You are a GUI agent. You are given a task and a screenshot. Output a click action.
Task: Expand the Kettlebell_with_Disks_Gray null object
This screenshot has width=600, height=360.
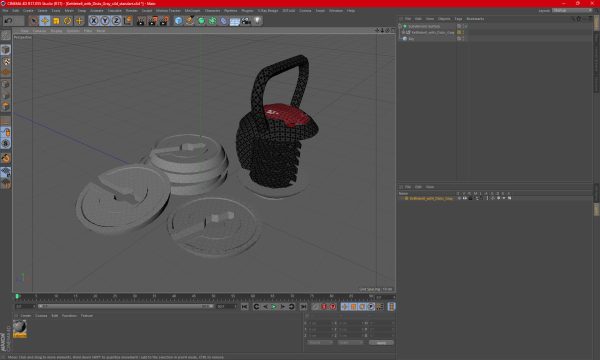pyautogui.click(x=403, y=33)
